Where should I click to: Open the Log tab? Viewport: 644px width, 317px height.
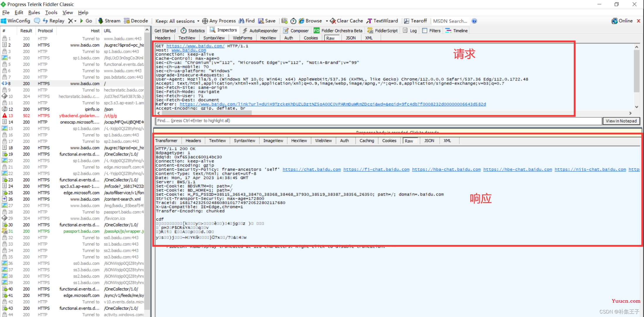click(410, 30)
